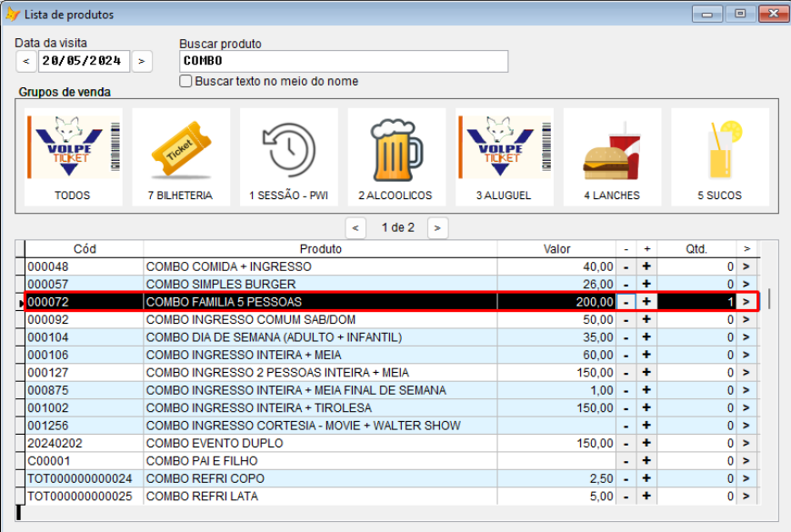Decrease quantity for COMBO FAMILIA 5 PESSOAS
The width and height of the screenshot is (791, 532).
tap(626, 302)
